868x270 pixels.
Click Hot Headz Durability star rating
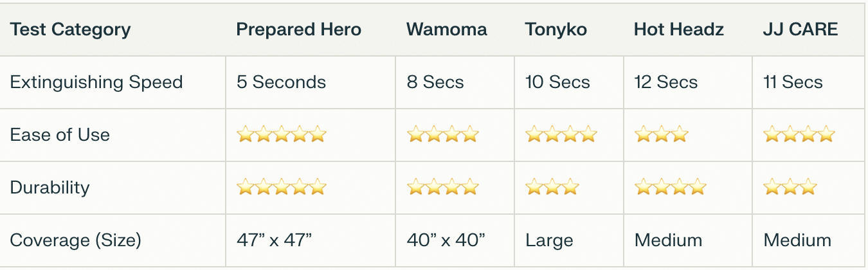pyautogui.click(x=671, y=187)
